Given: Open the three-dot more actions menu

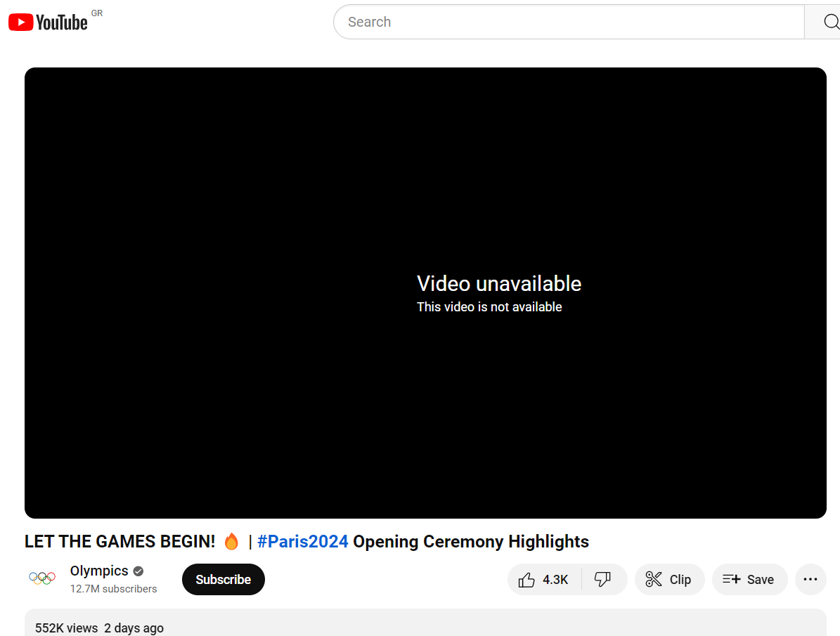Looking at the screenshot, I should coord(810,580).
